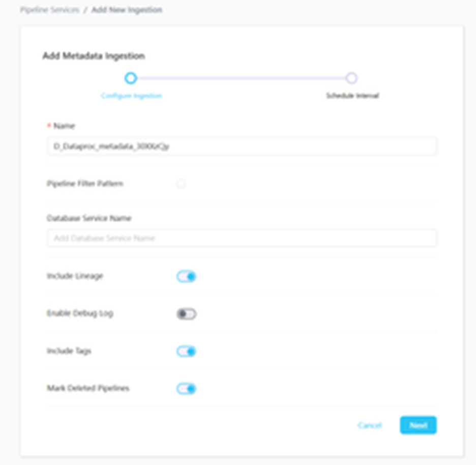This screenshot has width=476, height=465.
Task: Click the progress line between steps
Action: [x=241, y=78]
